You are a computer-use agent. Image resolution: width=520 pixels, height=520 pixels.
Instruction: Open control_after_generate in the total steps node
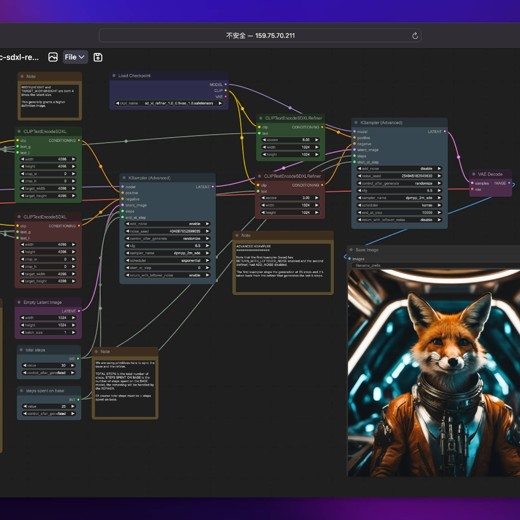pyautogui.click(x=49, y=373)
